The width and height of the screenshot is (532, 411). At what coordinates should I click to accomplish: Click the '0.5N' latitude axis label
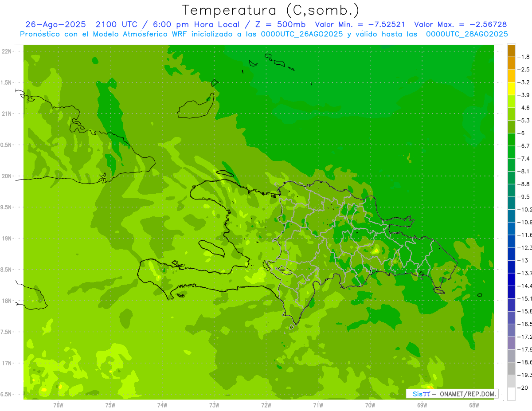tap(6, 145)
